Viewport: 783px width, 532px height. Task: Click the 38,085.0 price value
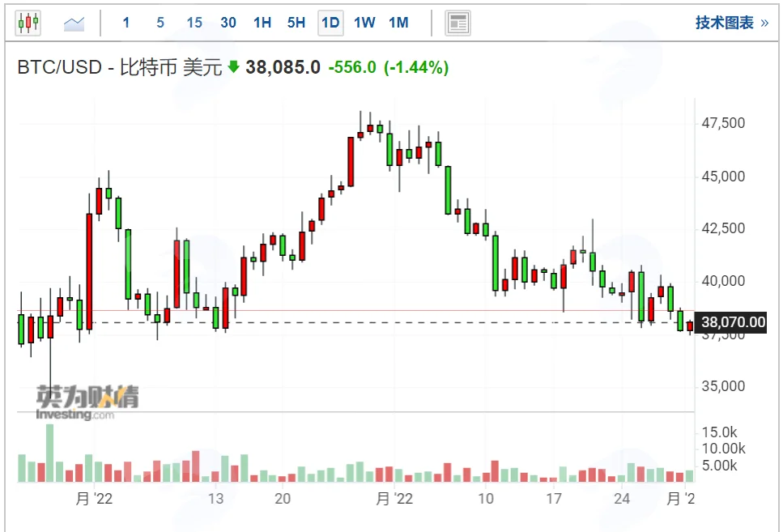[283, 67]
